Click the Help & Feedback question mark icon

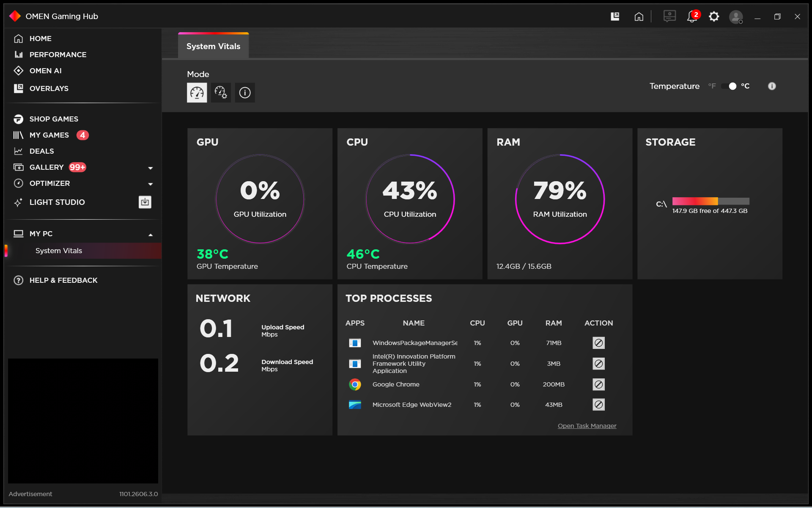click(x=18, y=280)
